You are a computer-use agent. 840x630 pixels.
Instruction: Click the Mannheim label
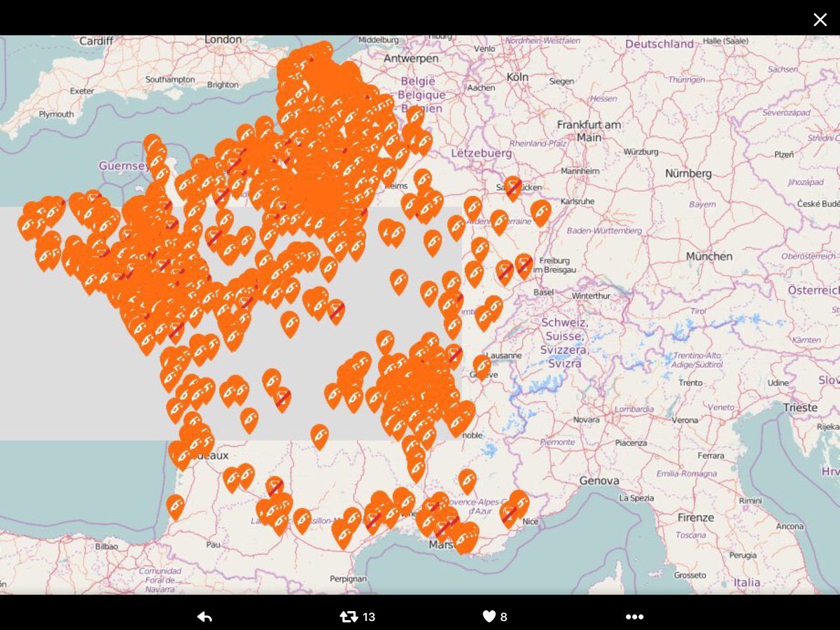tap(580, 171)
